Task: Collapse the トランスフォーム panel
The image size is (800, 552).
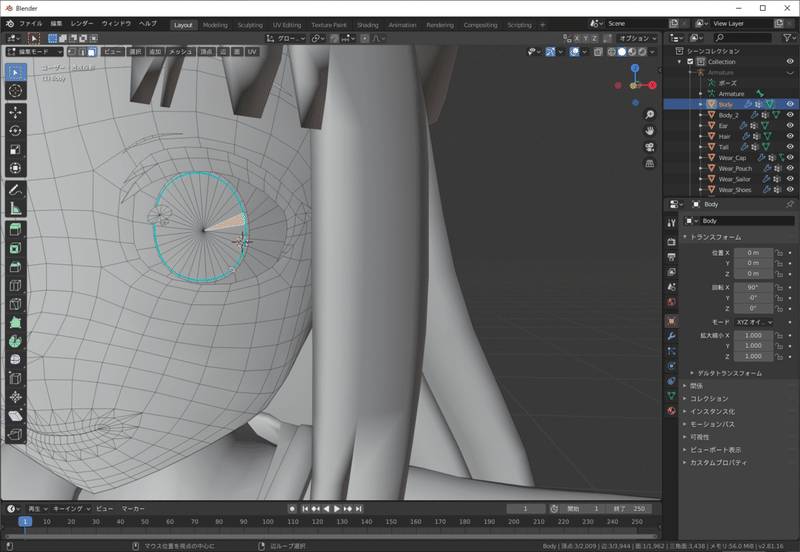Action: click(x=714, y=237)
